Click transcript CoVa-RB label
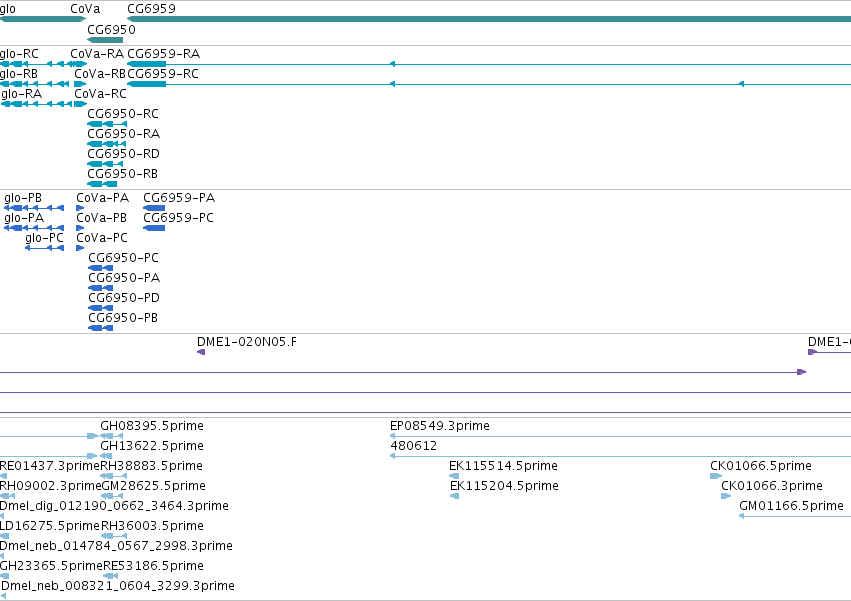This screenshot has height=601, width=851. pyautogui.click(x=100, y=74)
